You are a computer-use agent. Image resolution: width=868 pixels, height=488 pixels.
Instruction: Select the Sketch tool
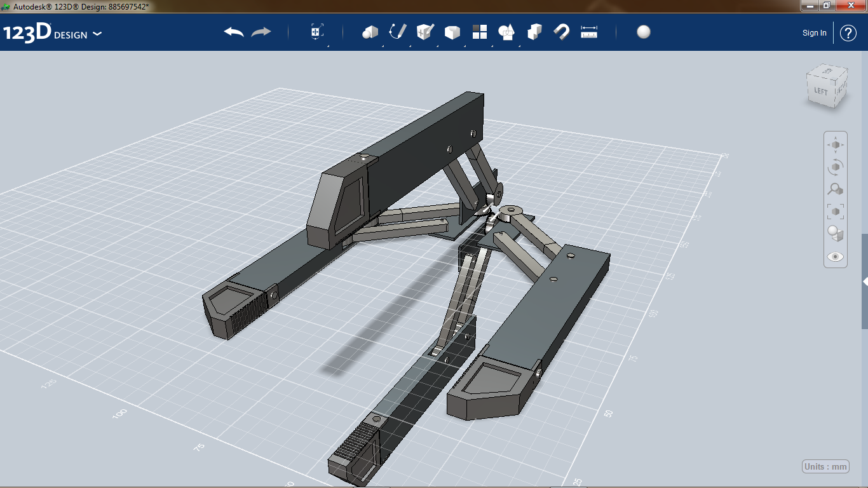398,32
